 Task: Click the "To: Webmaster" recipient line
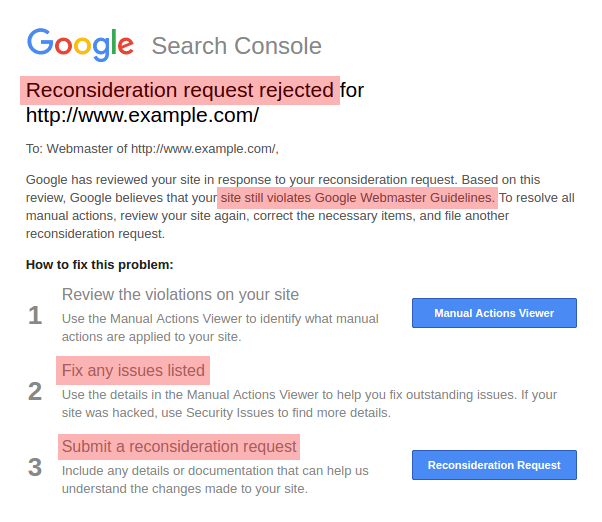coord(152,149)
